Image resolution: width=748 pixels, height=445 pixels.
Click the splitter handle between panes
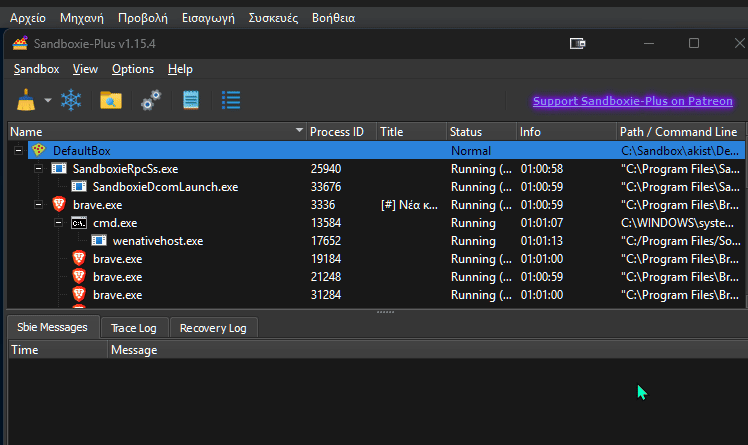pos(385,312)
